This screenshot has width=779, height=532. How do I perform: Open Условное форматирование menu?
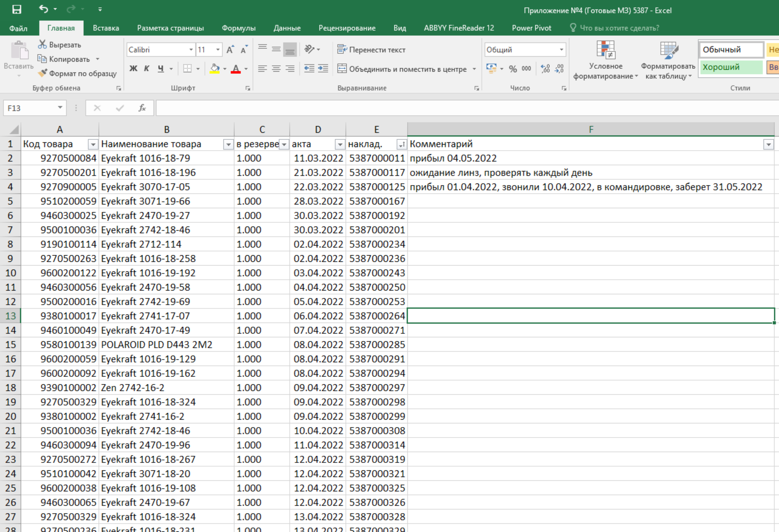[605, 60]
